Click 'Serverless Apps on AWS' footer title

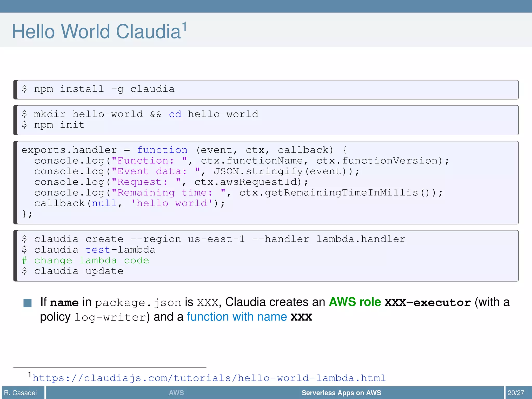(341, 393)
